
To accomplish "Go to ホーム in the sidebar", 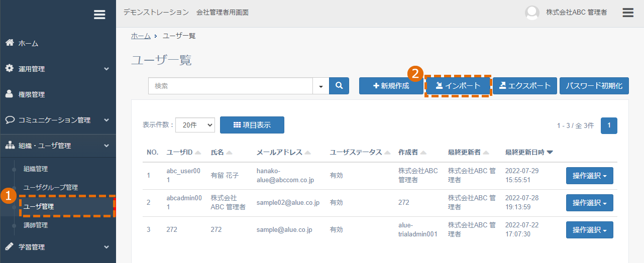I will point(58,43).
